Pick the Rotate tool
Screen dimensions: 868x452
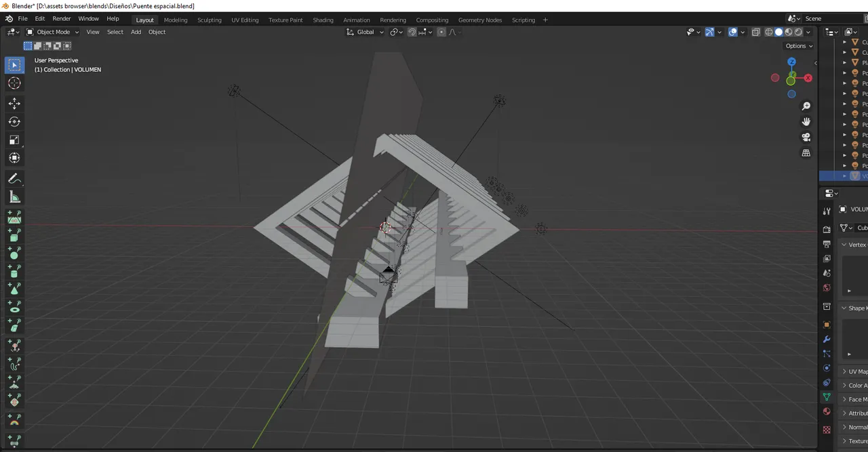pos(14,121)
